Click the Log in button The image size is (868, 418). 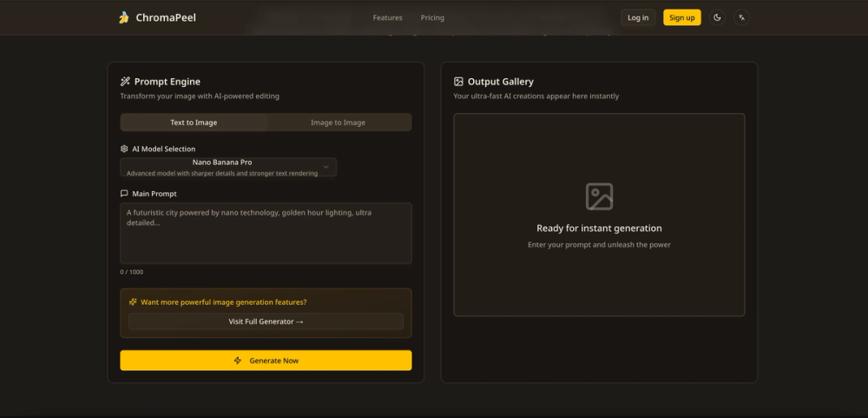[638, 17]
